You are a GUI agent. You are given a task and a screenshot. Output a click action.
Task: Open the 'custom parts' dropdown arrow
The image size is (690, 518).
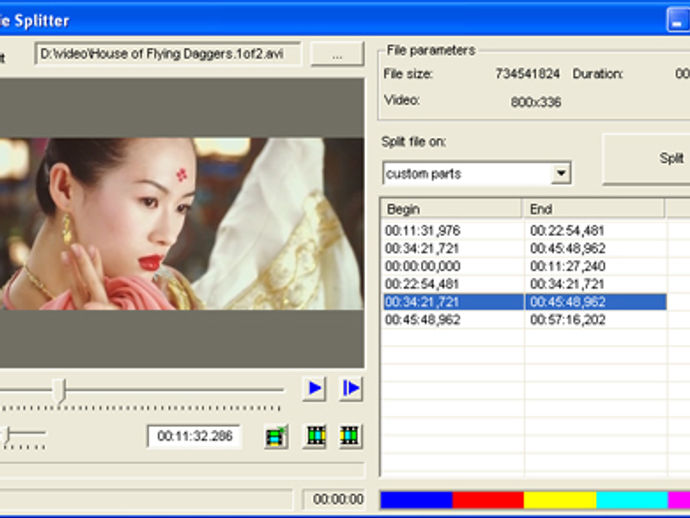click(x=561, y=173)
